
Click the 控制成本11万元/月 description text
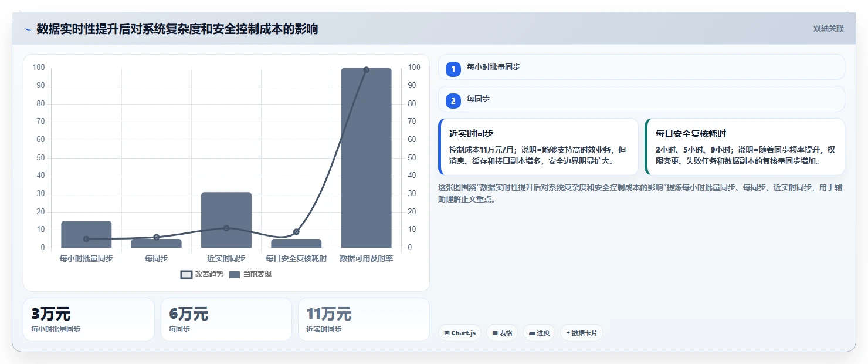point(538,155)
